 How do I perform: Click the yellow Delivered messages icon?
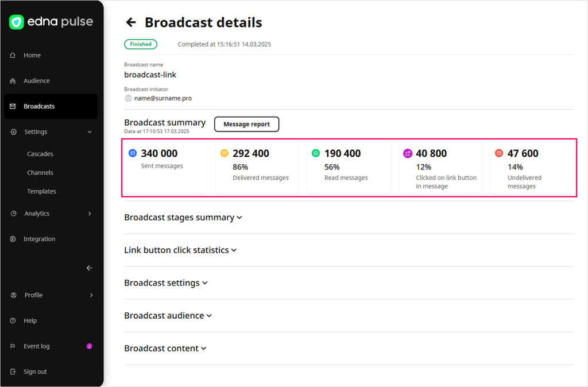coord(225,153)
